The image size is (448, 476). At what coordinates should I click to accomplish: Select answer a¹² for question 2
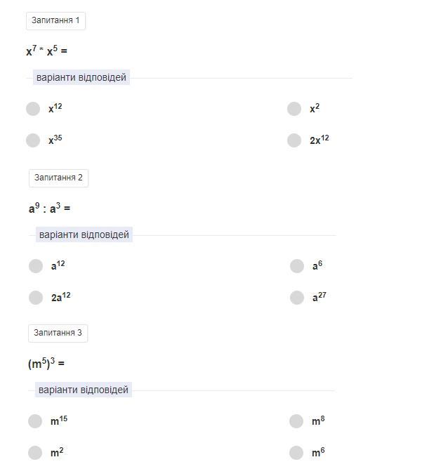(36, 266)
